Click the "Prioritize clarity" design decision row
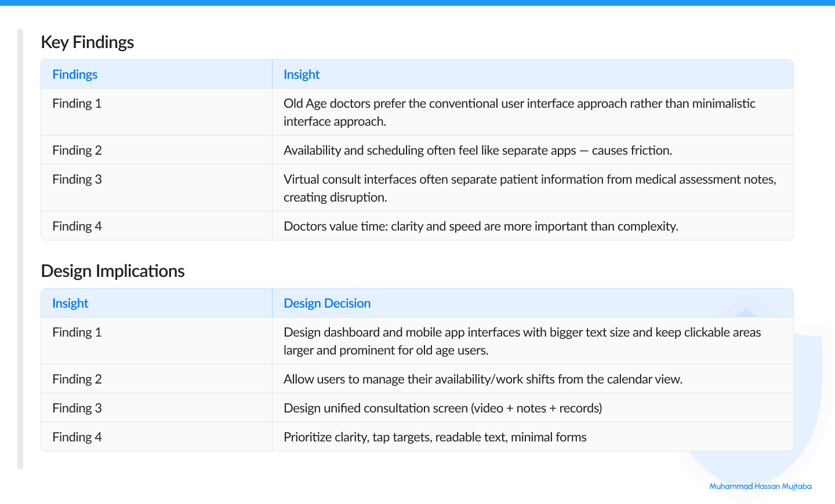This screenshot has width=835, height=504. 434,436
